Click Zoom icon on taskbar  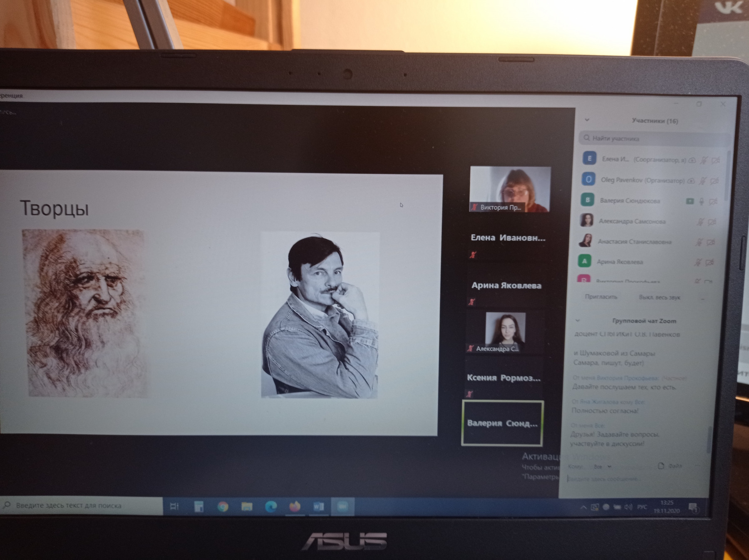[x=342, y=506]
